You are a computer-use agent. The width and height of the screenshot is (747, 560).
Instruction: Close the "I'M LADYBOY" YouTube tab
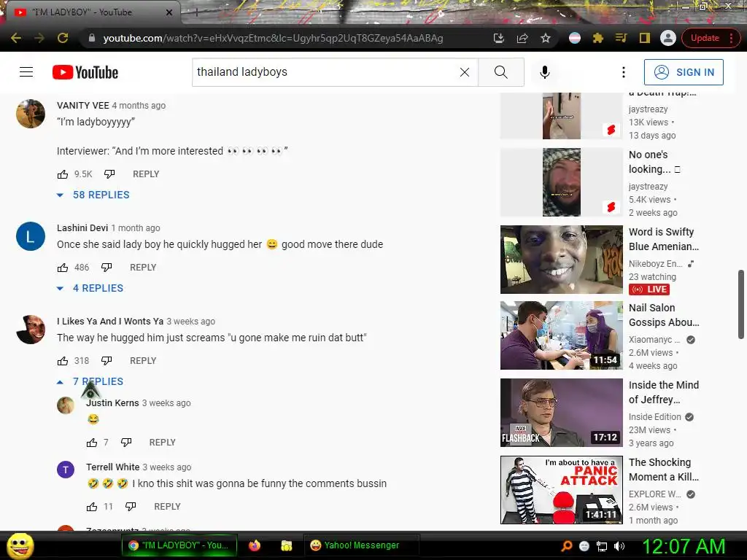(169, 12)
